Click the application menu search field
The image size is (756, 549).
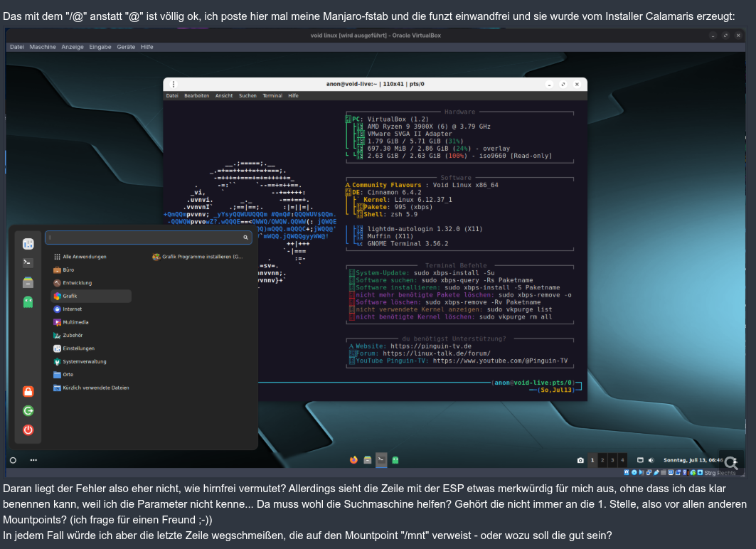pyautogui.click(x=148, y=238)
